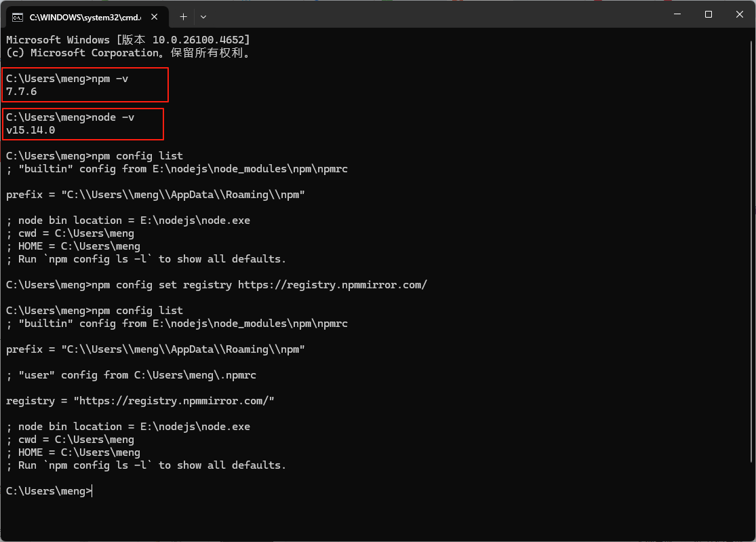Click the user config .npmrc path line
This screenshot has height=542, width=756.
click(x=132, y=374)
